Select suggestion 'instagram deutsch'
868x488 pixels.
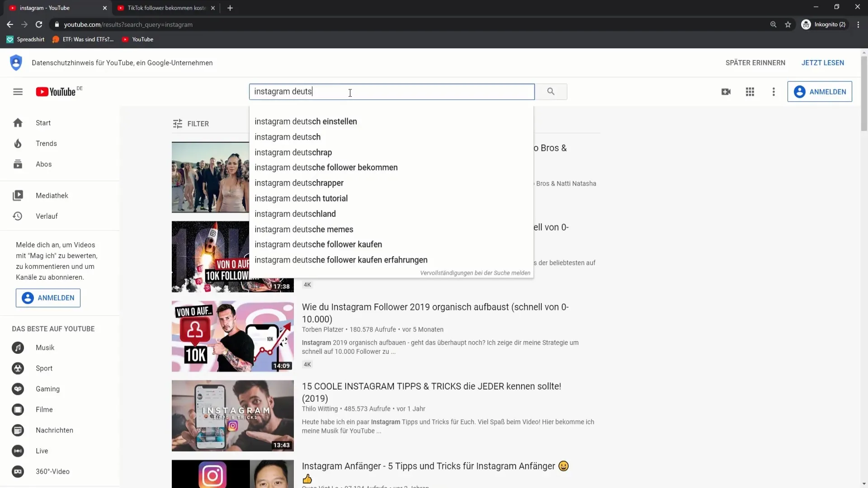click(392, 137)
